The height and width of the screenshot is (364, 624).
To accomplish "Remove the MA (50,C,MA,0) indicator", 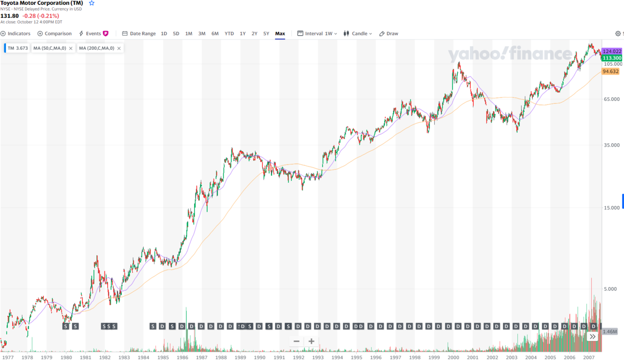I will click(x=71, y=48).
